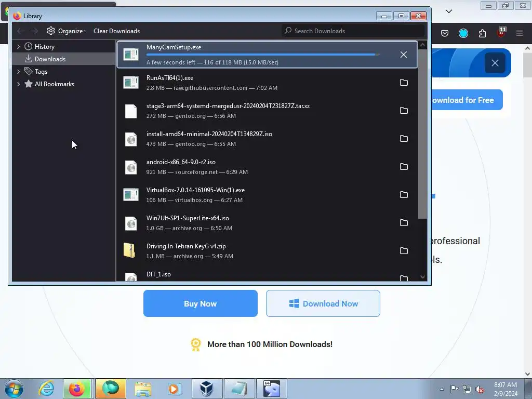Open the Firefox Extensions puzzle icon
Viewport: 532px width, 399px height.
coord(482,33)
